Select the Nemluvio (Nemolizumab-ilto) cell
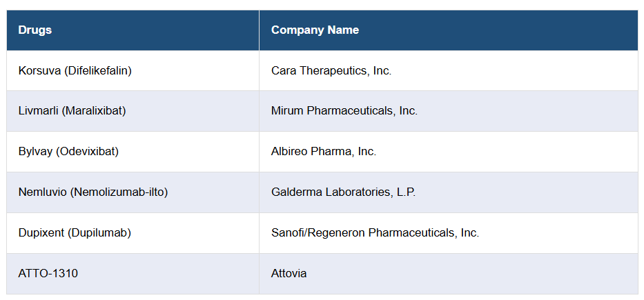This screenshot has width=644, height=300. pyautogui.click(x=92, y=192)
